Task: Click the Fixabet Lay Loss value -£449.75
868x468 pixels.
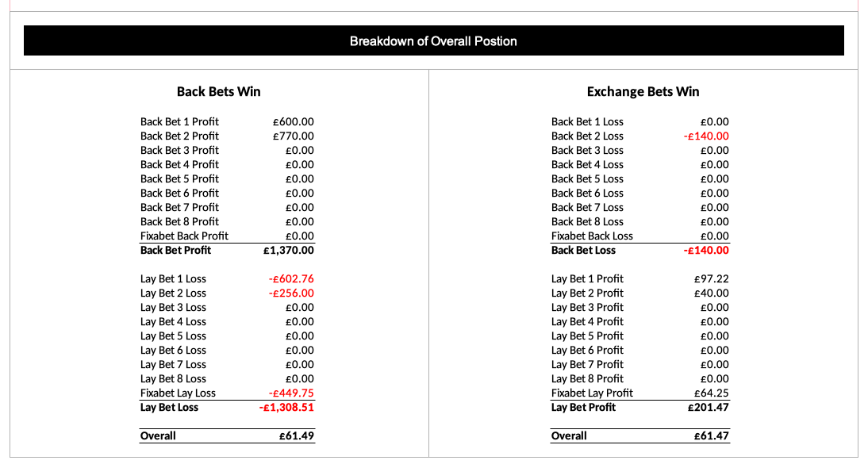Action: click(291, 393)
